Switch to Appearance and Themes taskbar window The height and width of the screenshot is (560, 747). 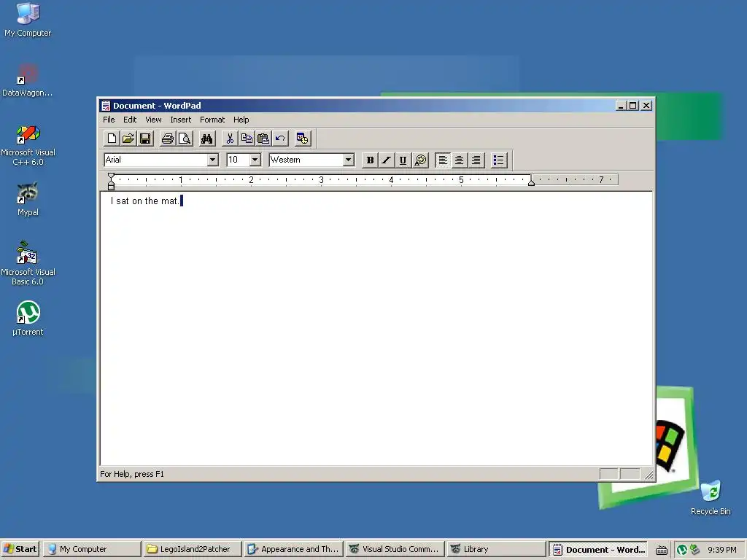pyautogui.click(x=293, y=549)
